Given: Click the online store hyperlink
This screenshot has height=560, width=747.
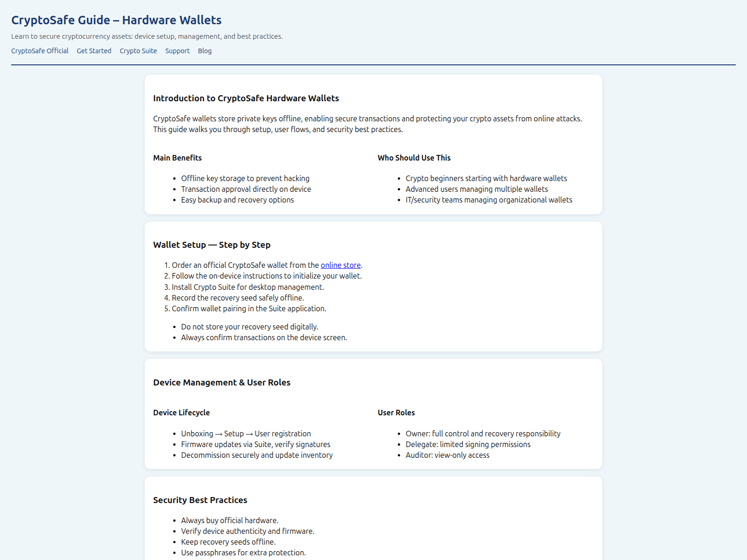Looking at the screenshot, I should click(340, 265).
